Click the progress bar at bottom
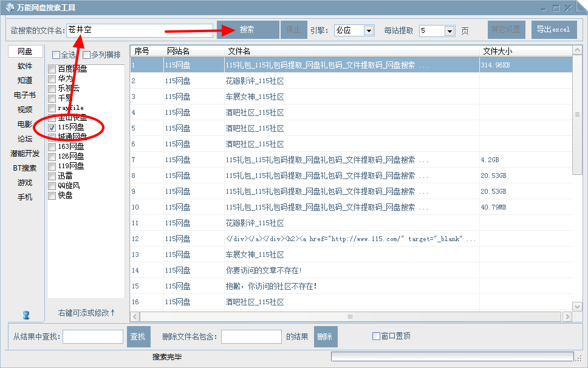Viewport: 588px width, 368px height. coord(453,356)
